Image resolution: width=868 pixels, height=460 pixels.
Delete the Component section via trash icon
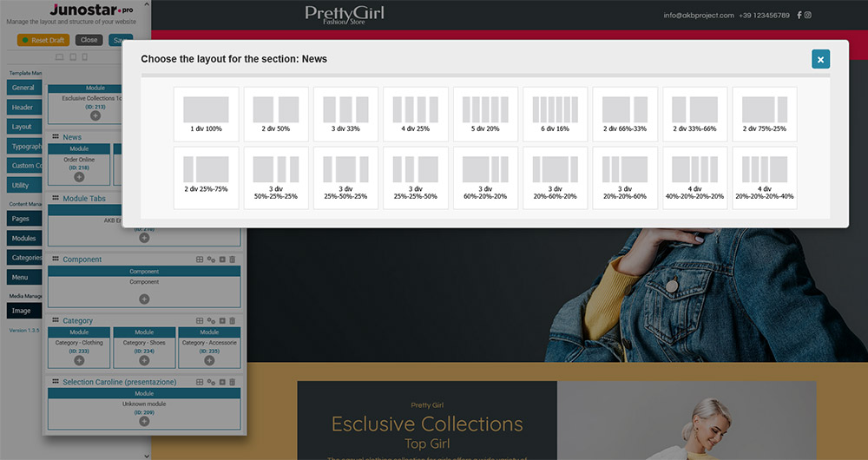[x=232, y=260]
